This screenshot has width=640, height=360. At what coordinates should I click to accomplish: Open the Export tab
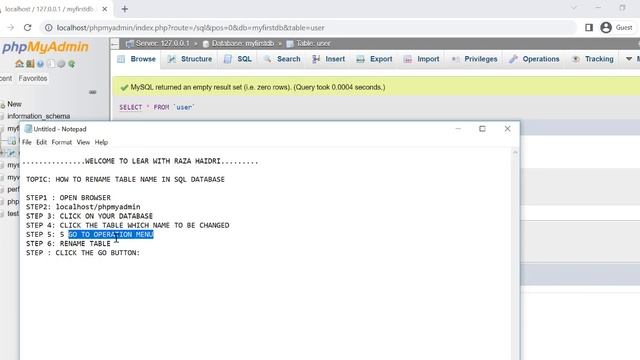pos(374,59)
